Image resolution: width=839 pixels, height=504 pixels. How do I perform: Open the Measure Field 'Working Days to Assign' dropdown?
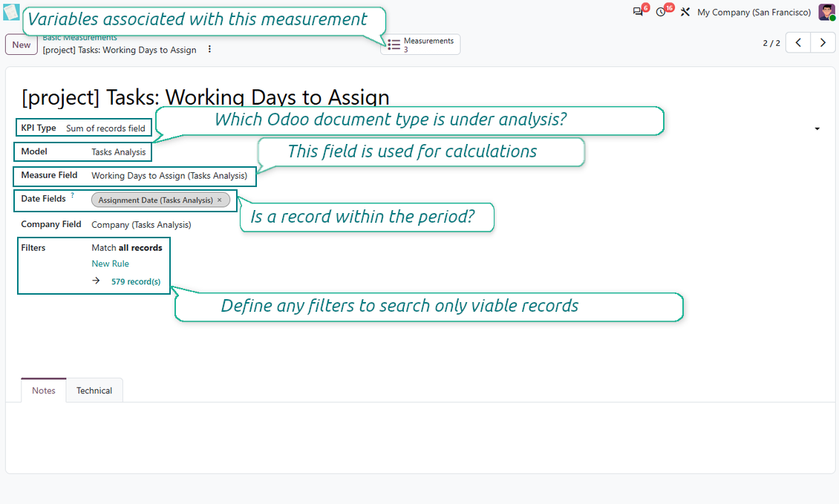[169, 175]
